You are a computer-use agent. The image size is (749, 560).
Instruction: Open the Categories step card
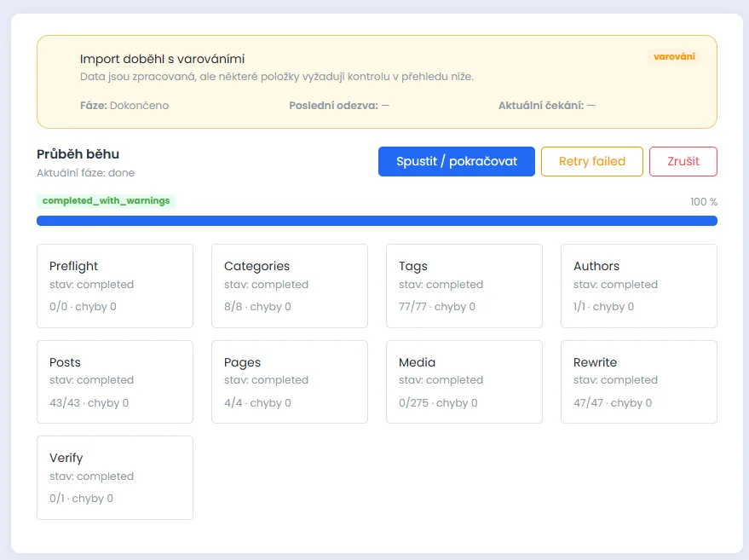click(x=290, y=286)
